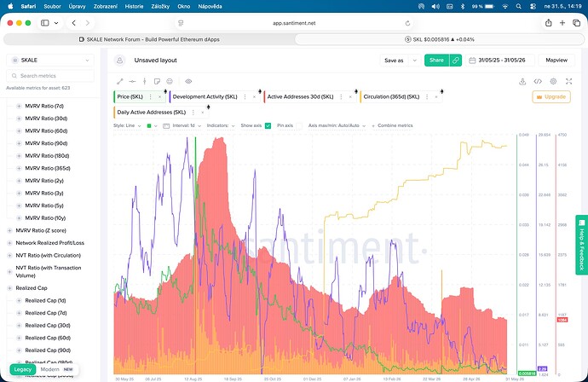Open the green line color picker
588x382 pixels.
click(x=152, y=125)
